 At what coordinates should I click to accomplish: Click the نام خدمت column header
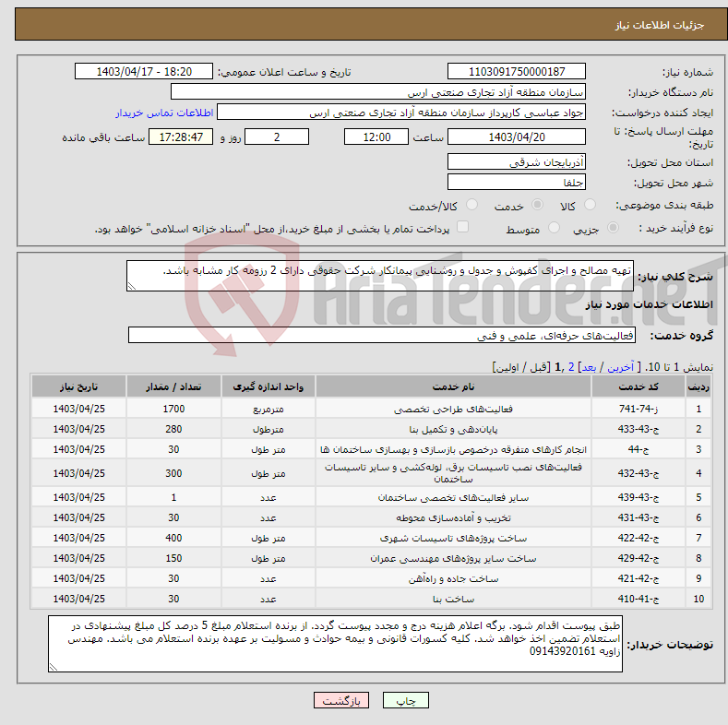[453, 386]
